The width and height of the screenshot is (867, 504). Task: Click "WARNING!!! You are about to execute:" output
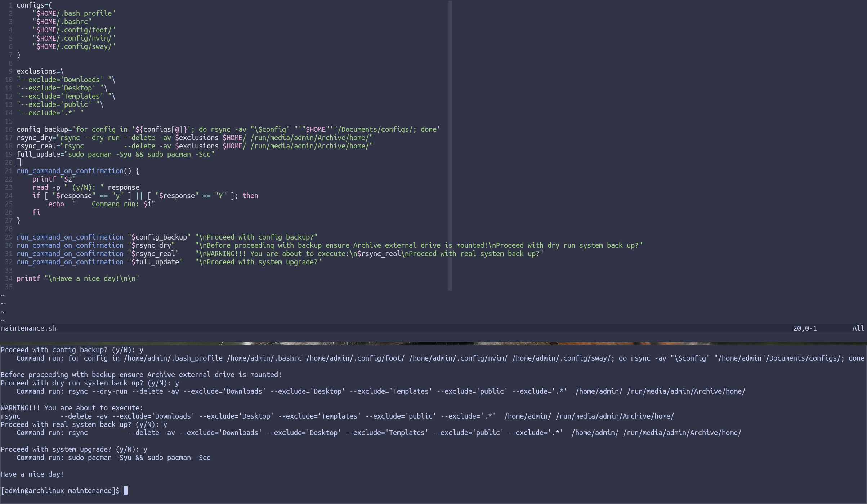click(72, 408)
